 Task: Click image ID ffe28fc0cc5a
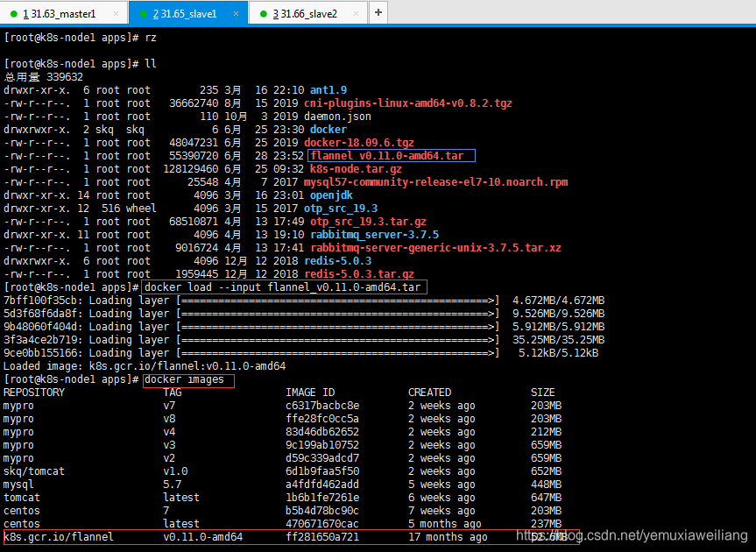pos(322,419)
